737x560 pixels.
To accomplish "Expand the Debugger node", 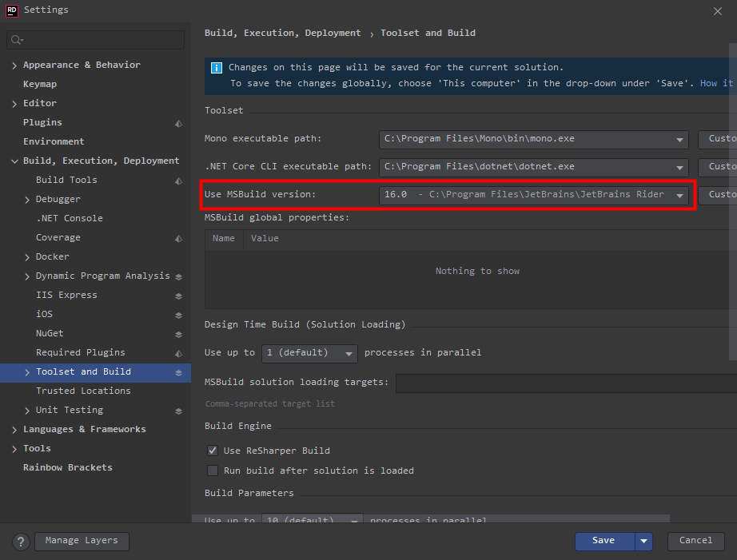I will tap(27, 200).
